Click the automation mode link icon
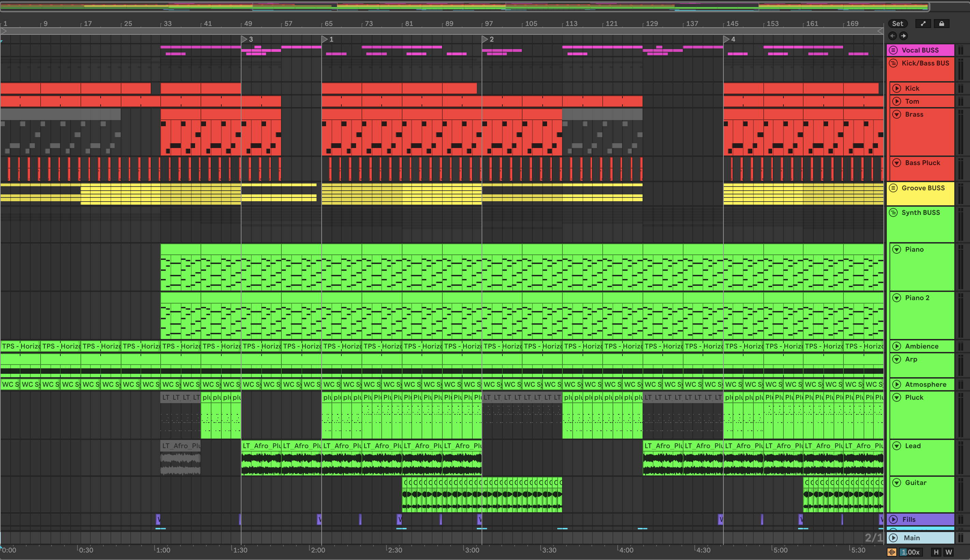 tap(923, 24)
